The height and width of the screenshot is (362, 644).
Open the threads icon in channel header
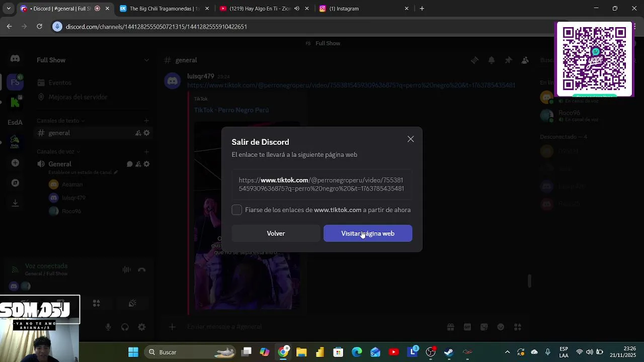pos(474,60)
